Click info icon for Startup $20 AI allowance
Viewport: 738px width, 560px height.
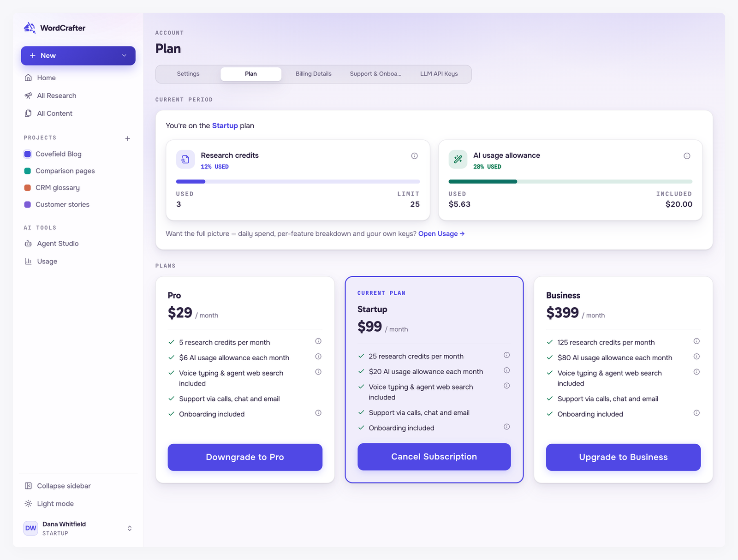(x=506, y=370)
